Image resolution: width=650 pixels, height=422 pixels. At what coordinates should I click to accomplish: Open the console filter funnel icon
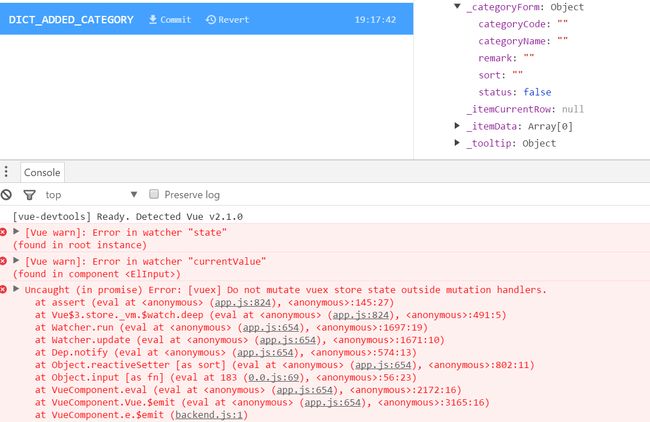click(29, 195)
